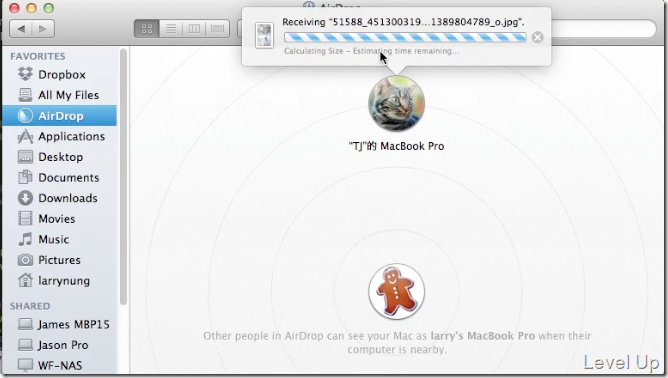Screen dimensions: 668x378
Task: Click the All My Files icon
Action: pos(25,95)
